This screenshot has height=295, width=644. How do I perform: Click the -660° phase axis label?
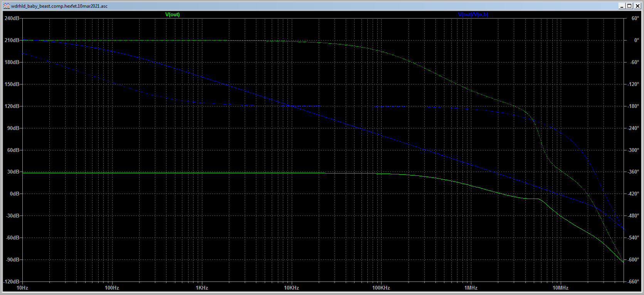(633, 282)
